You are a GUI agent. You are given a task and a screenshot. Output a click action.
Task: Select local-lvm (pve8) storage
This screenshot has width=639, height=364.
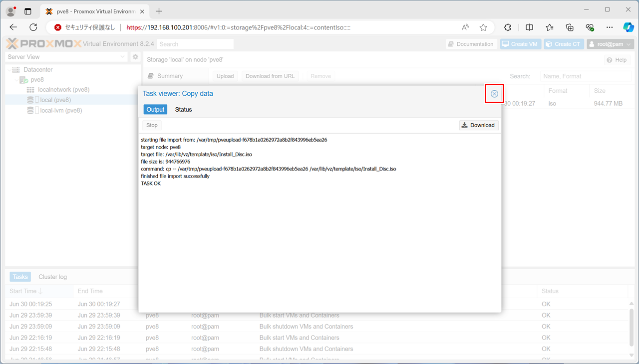point(61,111)
